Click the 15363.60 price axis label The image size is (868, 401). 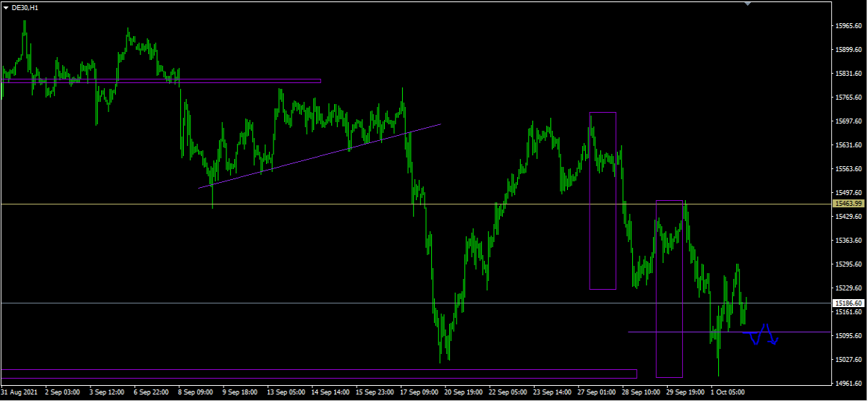[x=848, y=241]
